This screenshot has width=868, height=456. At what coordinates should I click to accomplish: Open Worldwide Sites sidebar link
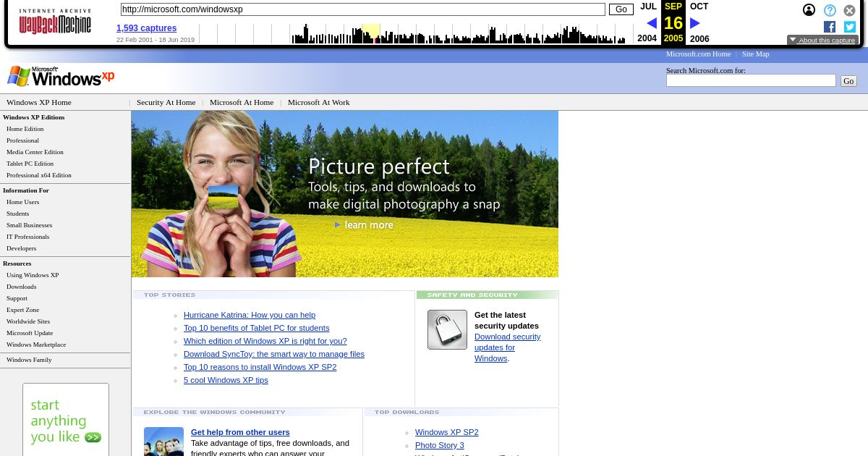[x=28, y=321]
